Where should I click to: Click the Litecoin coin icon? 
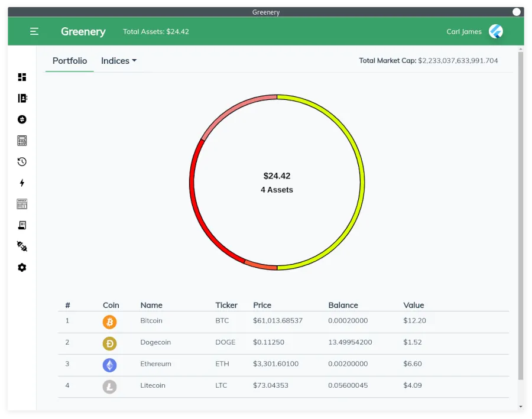click(109, 386)
